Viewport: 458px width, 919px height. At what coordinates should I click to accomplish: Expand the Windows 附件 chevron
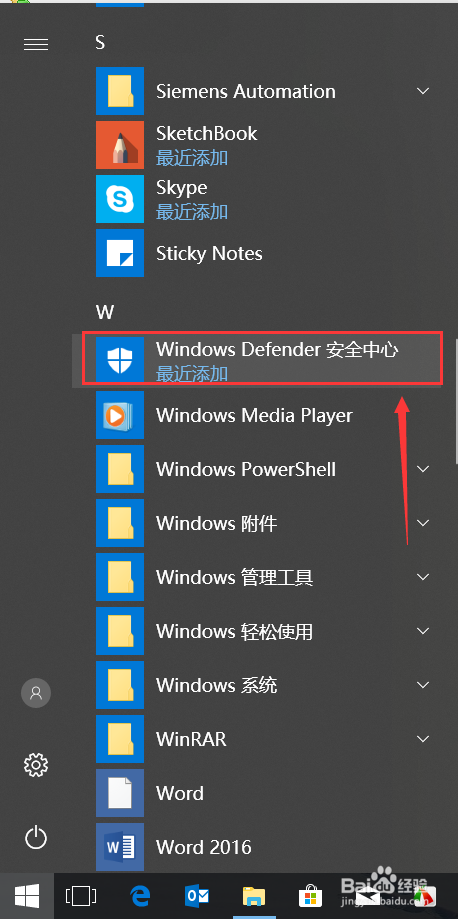(x=423, y=523)
